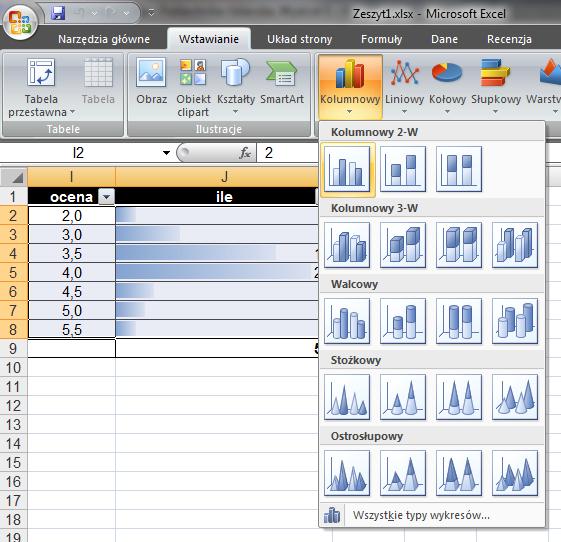The height and width of the screenshot is (542, 561).
Task: Pick clustered Stożkowy cone chart
Action: (x=347, y=397)
